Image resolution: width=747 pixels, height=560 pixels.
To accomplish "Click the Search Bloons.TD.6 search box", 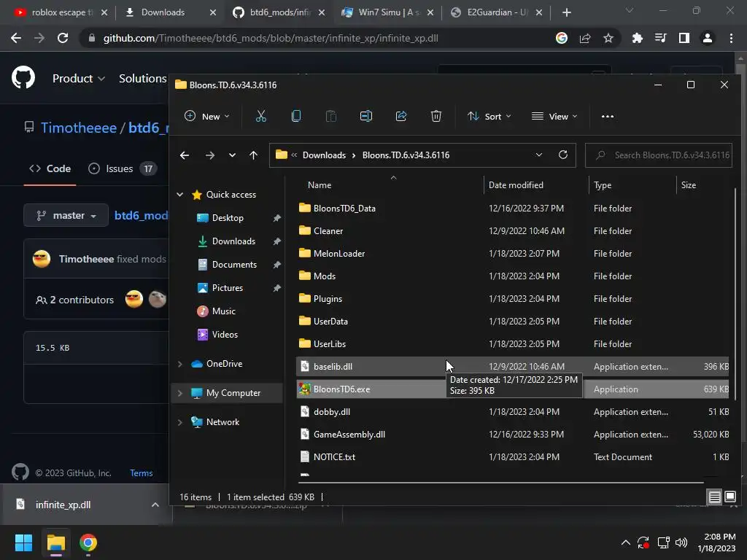I will 659,155.
